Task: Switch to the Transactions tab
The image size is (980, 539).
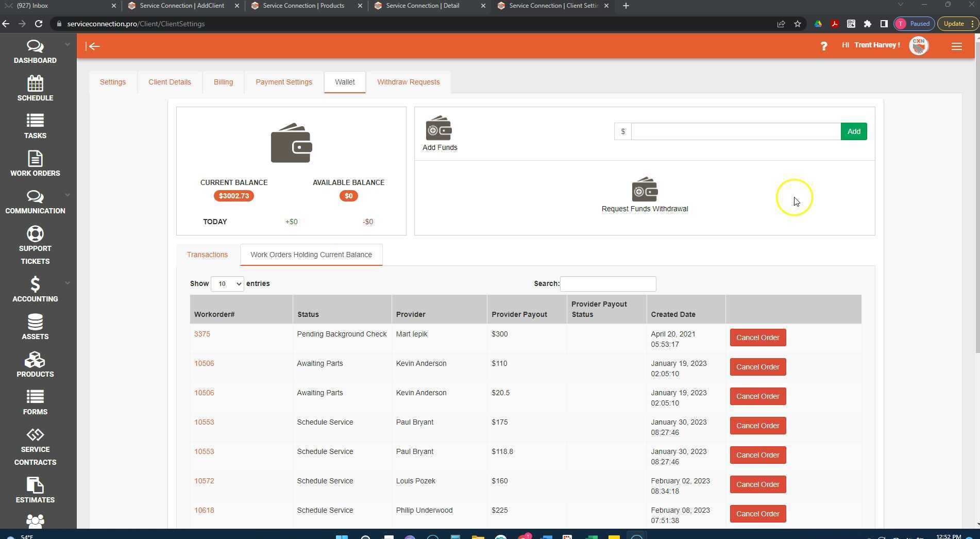Action: click(x=207, y=255)
